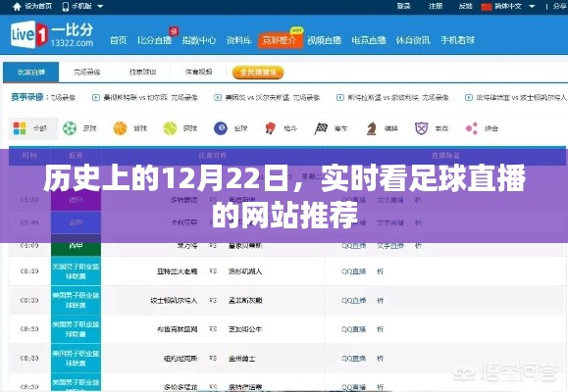
Task: Select the football category icon
Action: (x=70, y=128)
